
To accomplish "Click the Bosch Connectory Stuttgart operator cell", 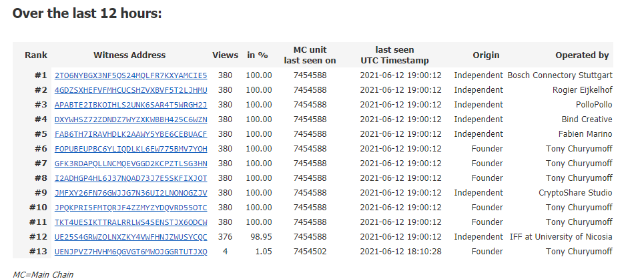I will pyautogui.click(x=560, y=75).
